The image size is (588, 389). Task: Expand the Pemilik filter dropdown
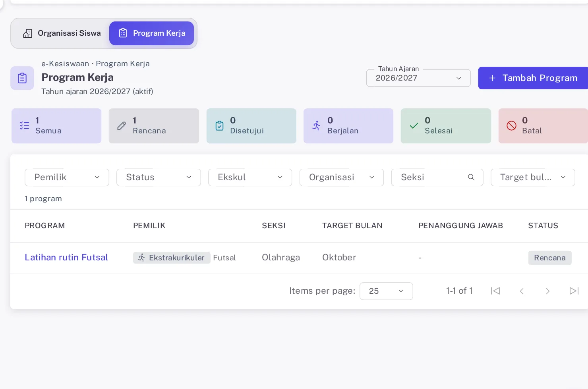pos(67,177)
